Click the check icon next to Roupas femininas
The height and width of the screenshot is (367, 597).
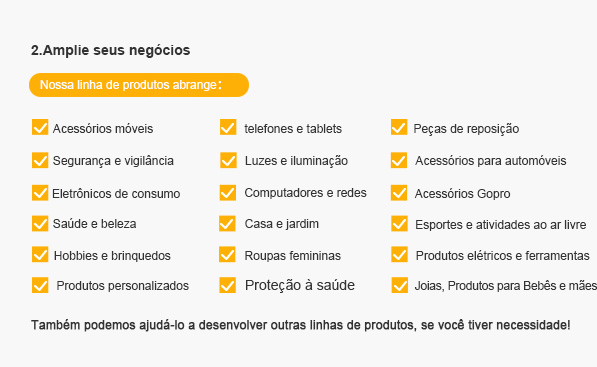[x=227, y=255]
